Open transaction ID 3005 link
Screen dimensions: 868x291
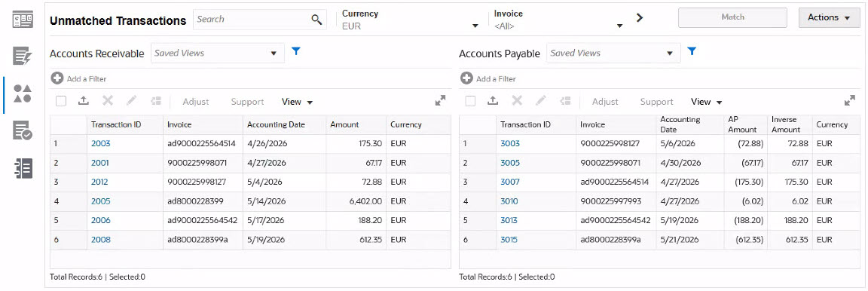point(510,163)
